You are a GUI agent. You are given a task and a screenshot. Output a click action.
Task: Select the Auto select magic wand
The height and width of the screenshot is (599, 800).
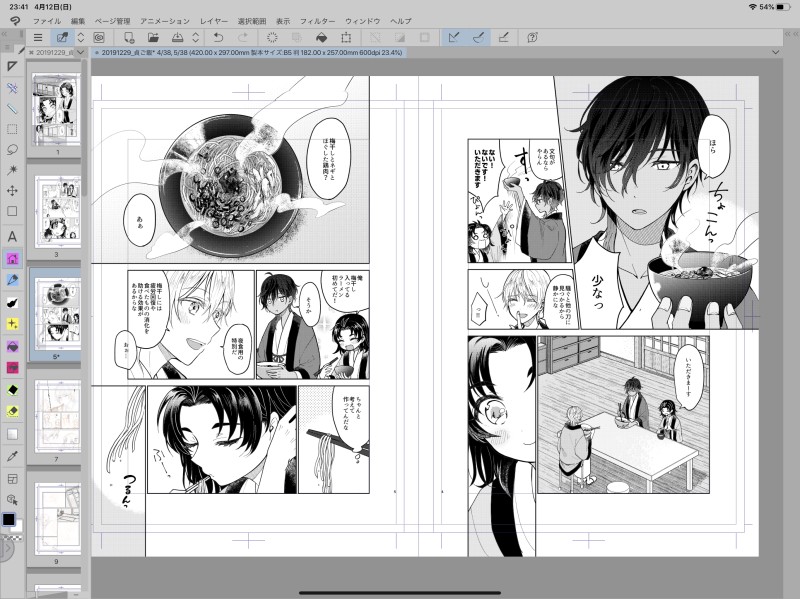tap(12, 170)
